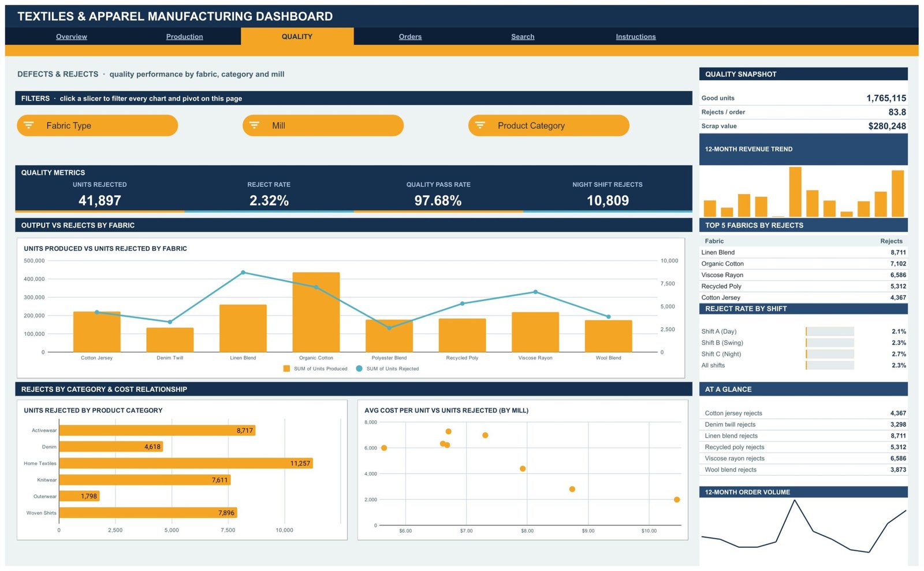Image resolution: width=924 pixels, height=571 pixels.
Task: Select Linen Blend row in Top 5 Fabrics
Action: 803,253
